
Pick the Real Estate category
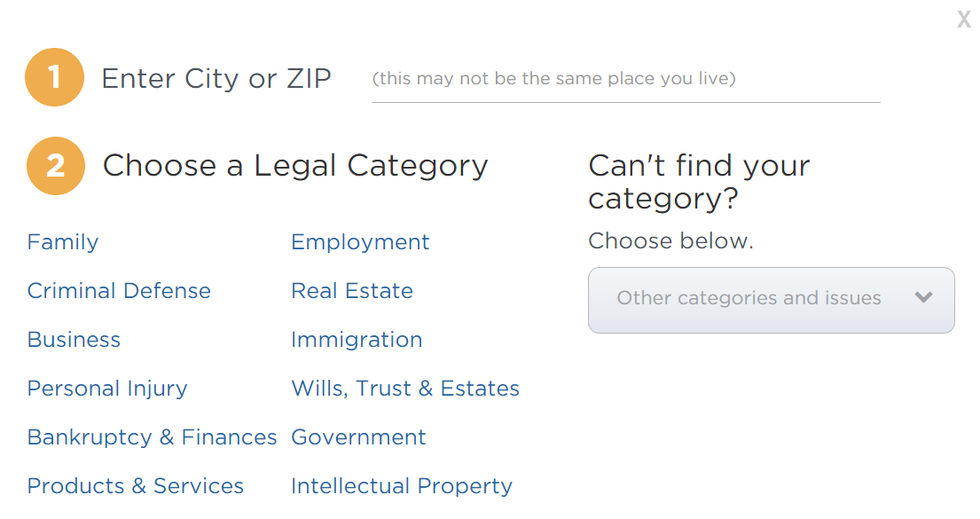tap(352, 291)
